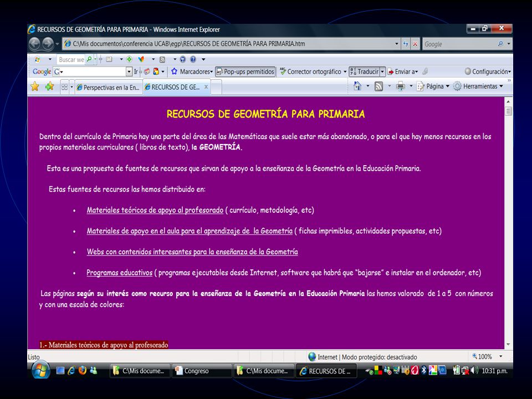Open the Google toolbar search box dropdown
Viewport: 532px width, 399px height.
tap(129, 71)
